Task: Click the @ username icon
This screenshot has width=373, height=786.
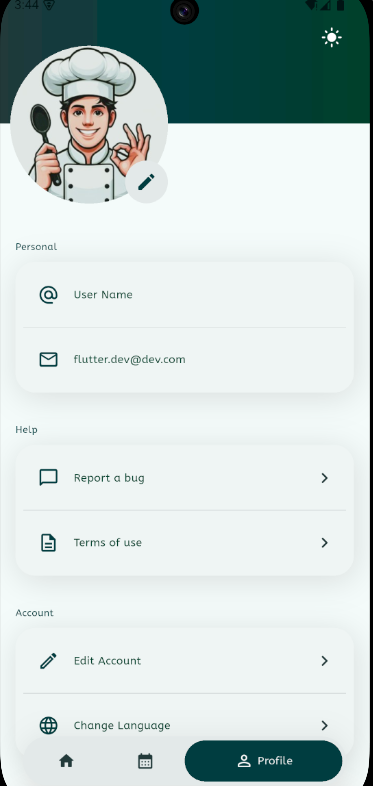Action: (49, 295)
